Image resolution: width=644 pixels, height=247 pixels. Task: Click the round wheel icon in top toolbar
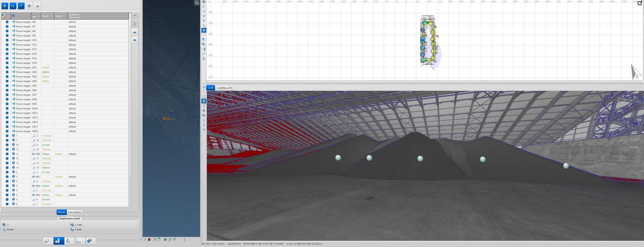29,6
